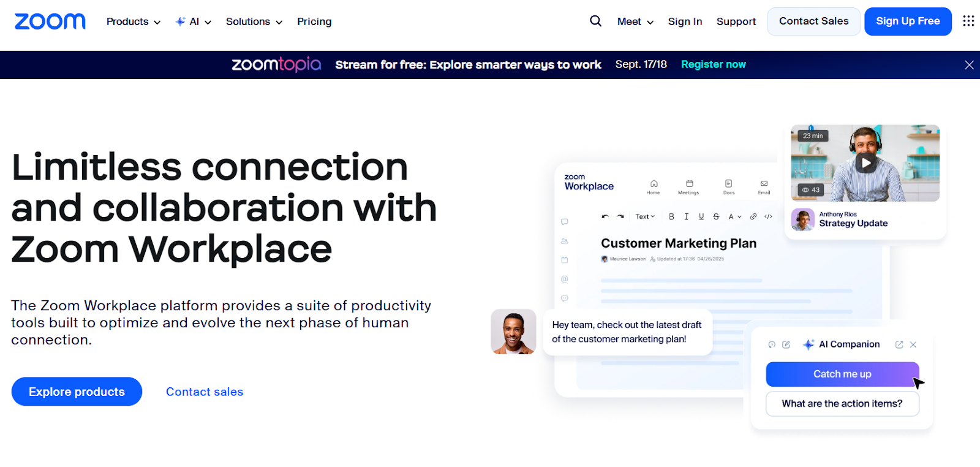Click the Contact Sales button
Screen dimensions: 980x467
coord(814,21)
